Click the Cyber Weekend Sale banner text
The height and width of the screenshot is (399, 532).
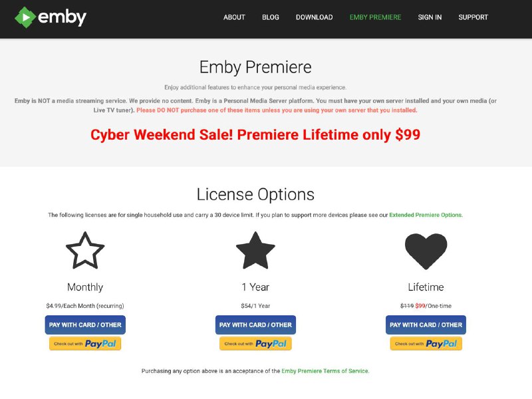click(x=266, y=135)
